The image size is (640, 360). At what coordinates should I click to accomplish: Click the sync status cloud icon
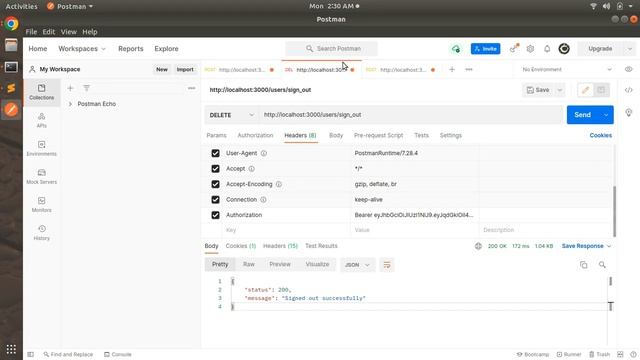tap(456, 49)
